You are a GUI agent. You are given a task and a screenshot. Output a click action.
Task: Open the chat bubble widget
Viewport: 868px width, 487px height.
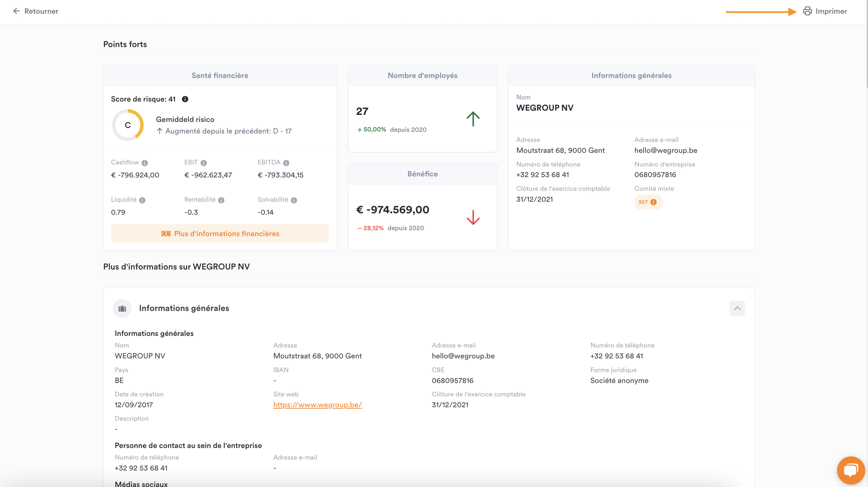(x=851, y=470)
